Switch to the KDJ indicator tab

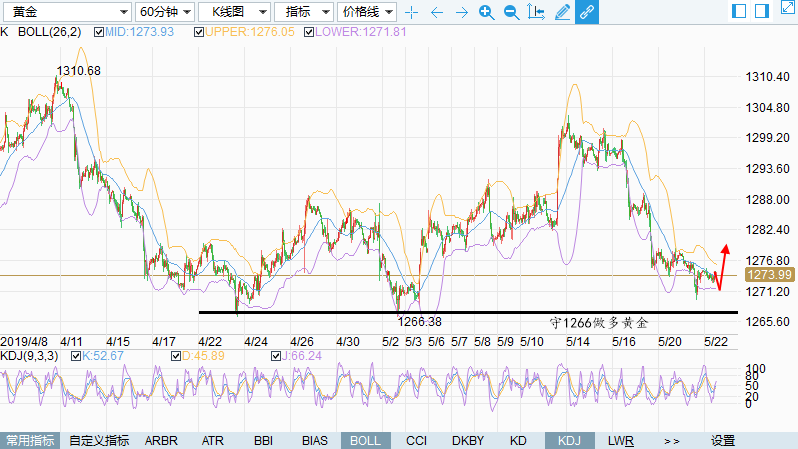tap(568, 440)
